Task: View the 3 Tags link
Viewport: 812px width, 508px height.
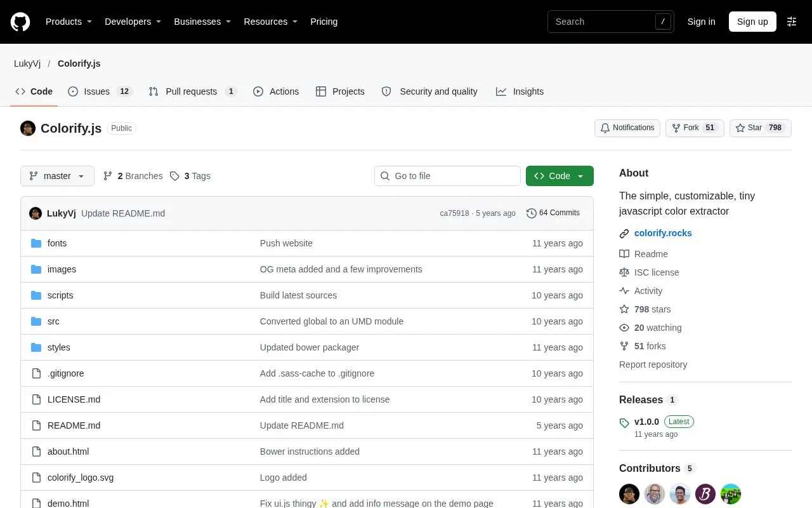Action: (190, 176)
